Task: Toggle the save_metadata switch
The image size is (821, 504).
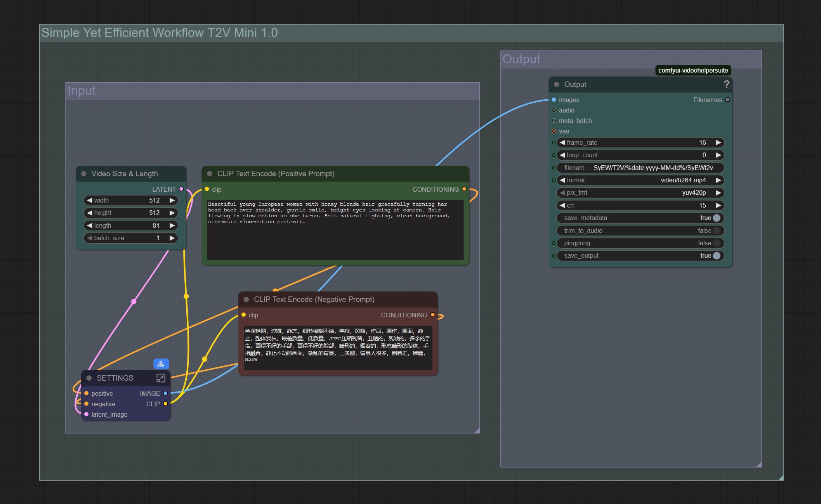Action: pyautogui.click(x=716, y=218)
